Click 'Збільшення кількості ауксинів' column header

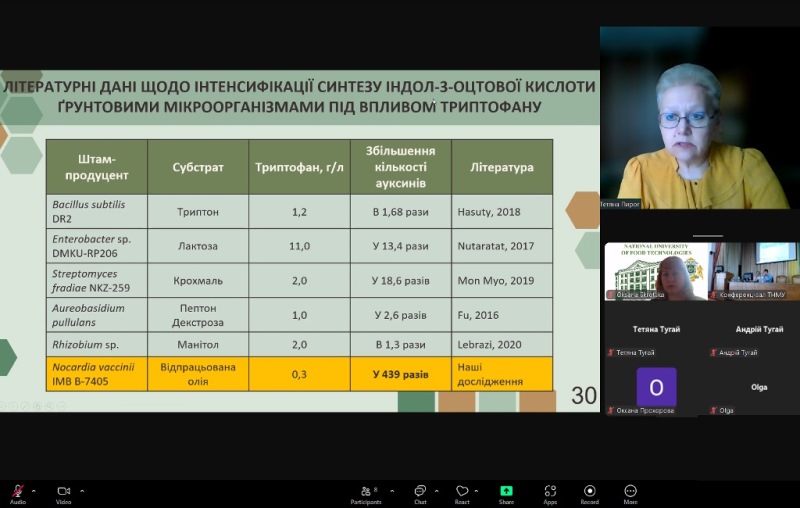point(401,167)
